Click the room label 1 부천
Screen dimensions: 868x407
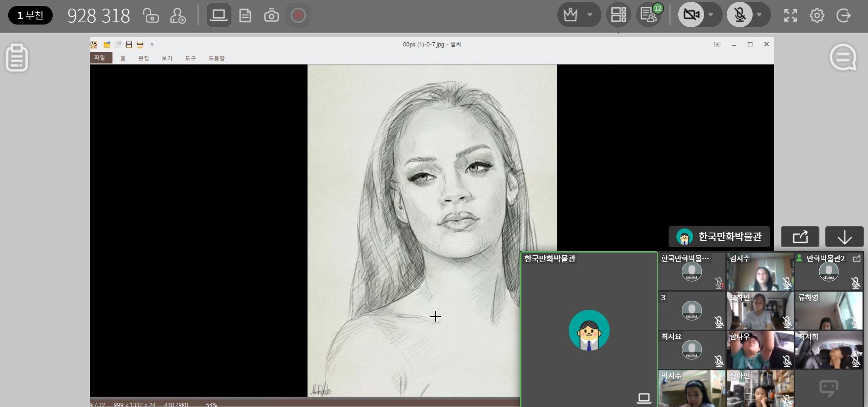30,15
